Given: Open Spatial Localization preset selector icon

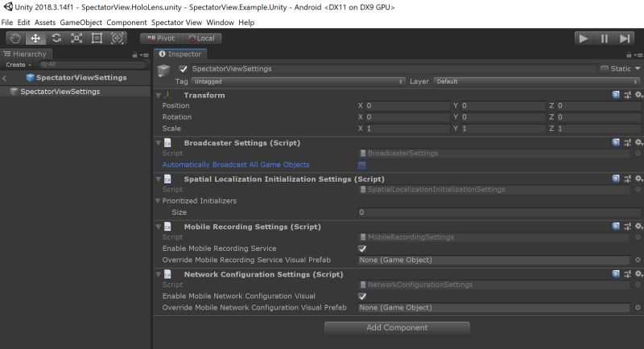Looking at the screenshot, I should point(627,179).
